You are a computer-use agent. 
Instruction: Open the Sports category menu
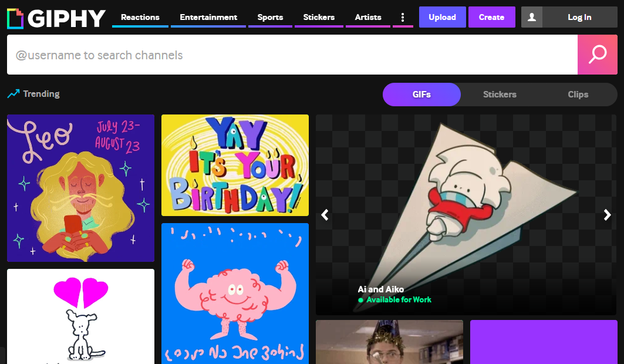tap(270, 18)
